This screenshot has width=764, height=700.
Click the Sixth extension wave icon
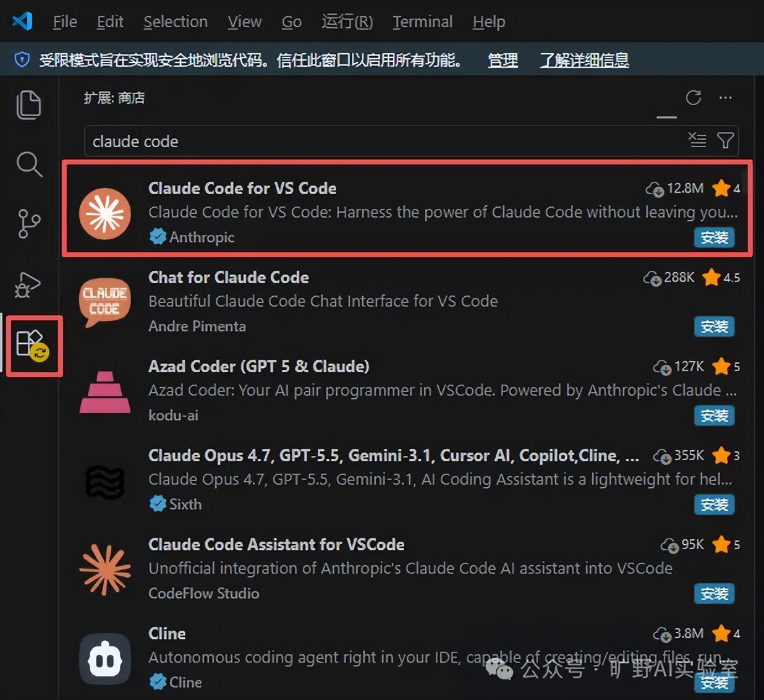[x=105, y=482]
